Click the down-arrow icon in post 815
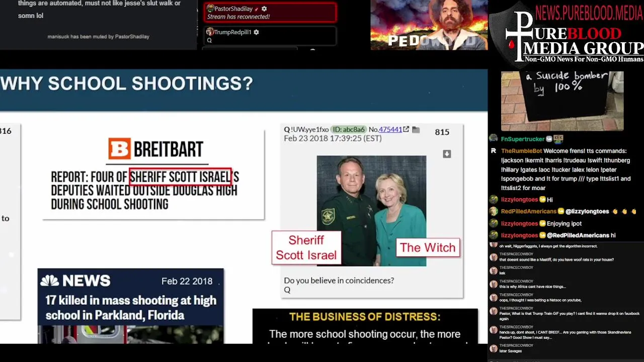Screen dimensions: 644x362 pyautogui.click(x=447, y=154)
